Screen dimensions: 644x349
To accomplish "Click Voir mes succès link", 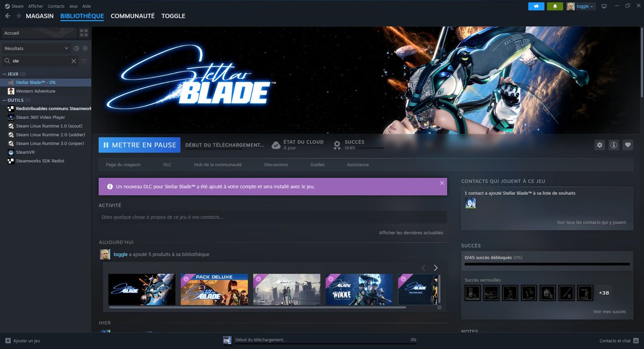I will coord(610,311).
